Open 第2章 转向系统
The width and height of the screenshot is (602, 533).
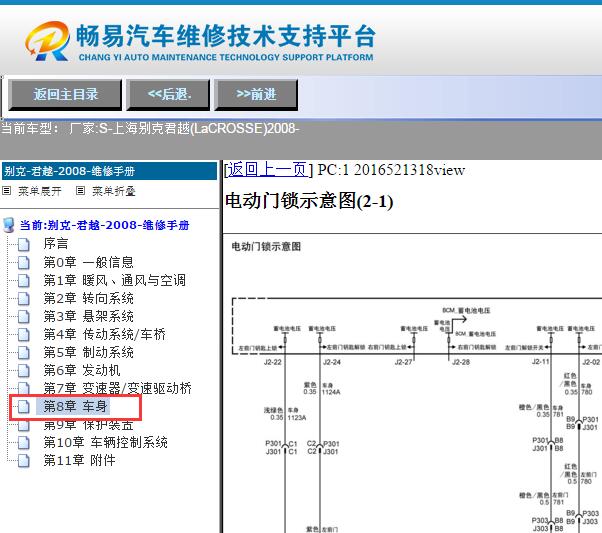88,298
